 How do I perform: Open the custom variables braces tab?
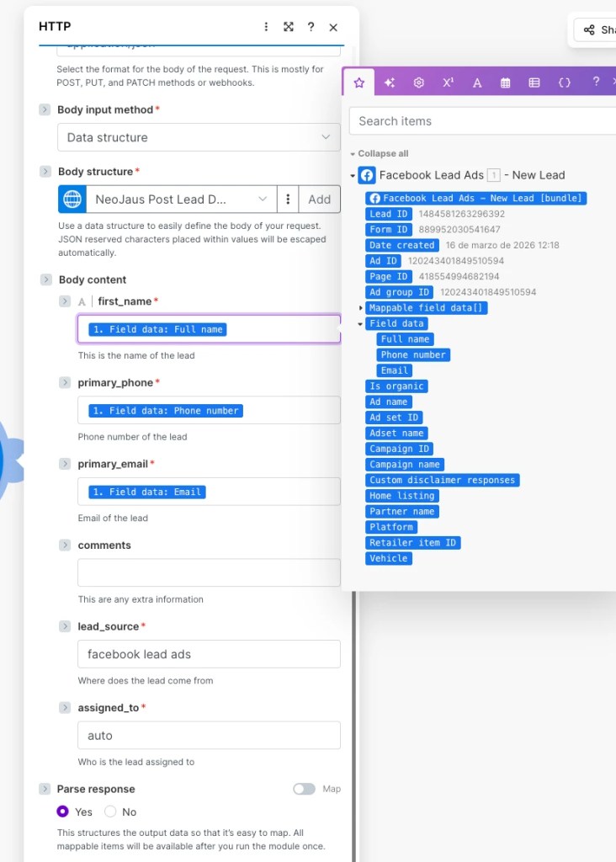[x=565, y=82]
